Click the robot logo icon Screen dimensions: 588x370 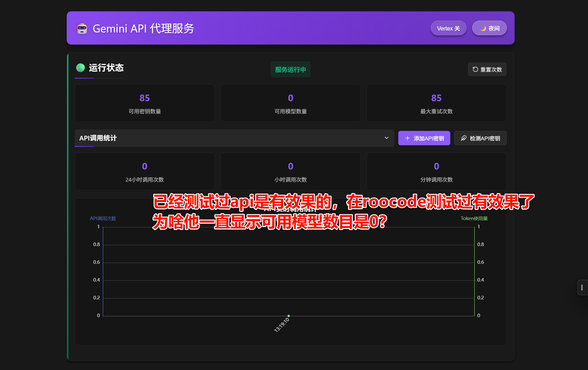(x=82, y=28)
